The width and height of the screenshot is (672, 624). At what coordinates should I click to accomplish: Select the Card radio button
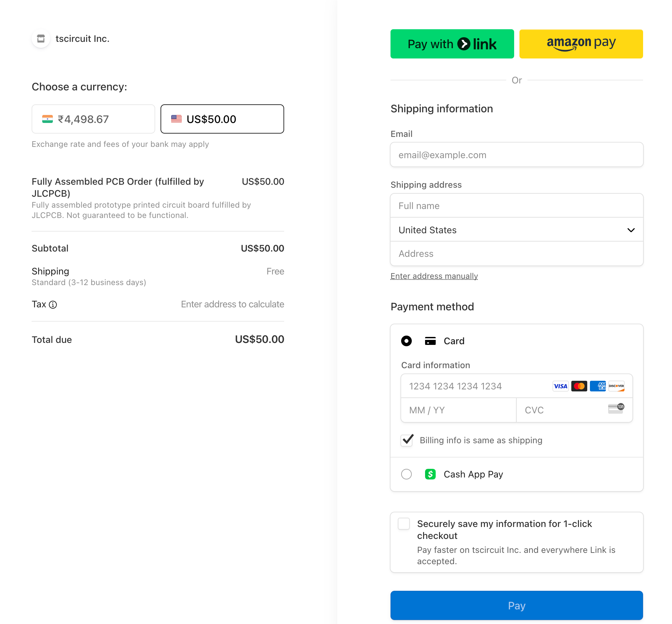click(x=406, y=341)
